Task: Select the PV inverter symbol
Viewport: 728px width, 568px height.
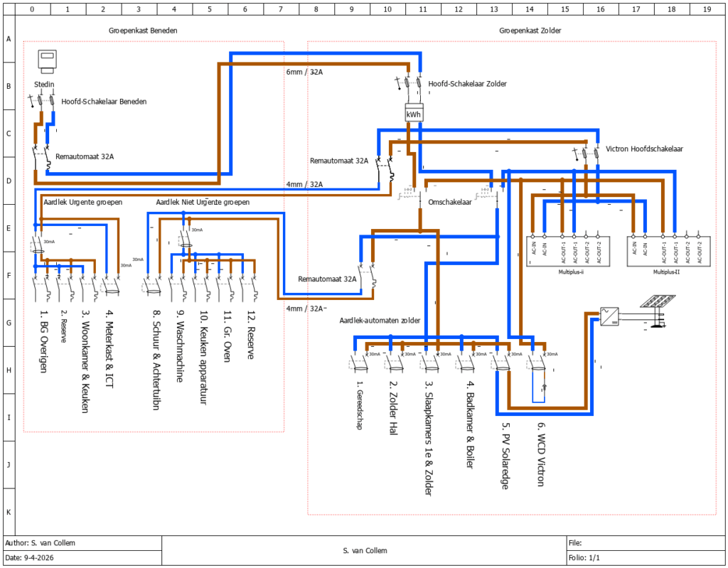Action: (x=609, y=314)
